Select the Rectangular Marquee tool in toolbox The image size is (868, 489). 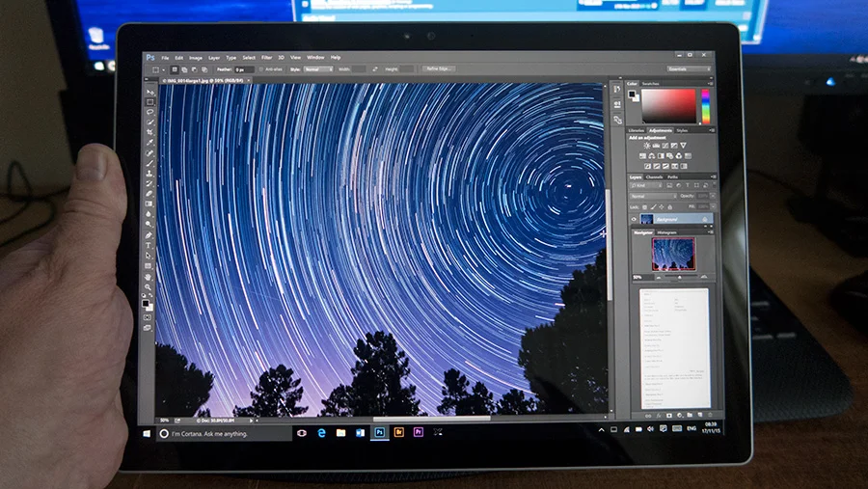[x=150, y=102]
